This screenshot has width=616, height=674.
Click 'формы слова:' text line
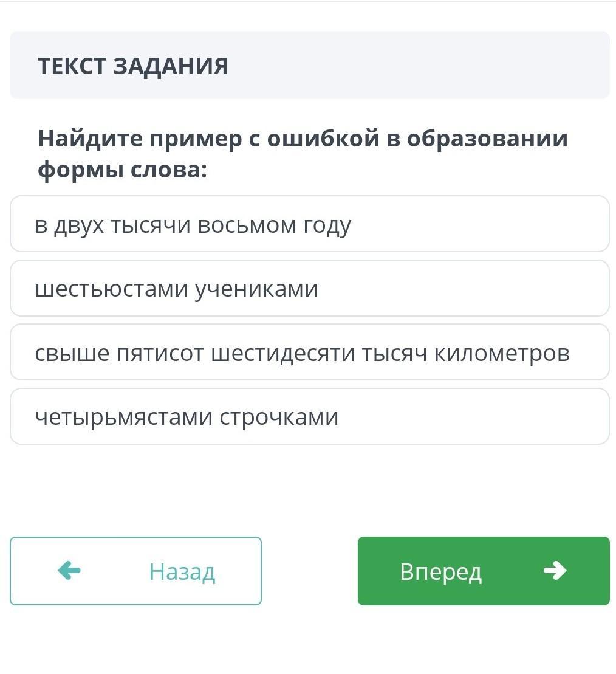pyautogui.click(x=122, y=170)
